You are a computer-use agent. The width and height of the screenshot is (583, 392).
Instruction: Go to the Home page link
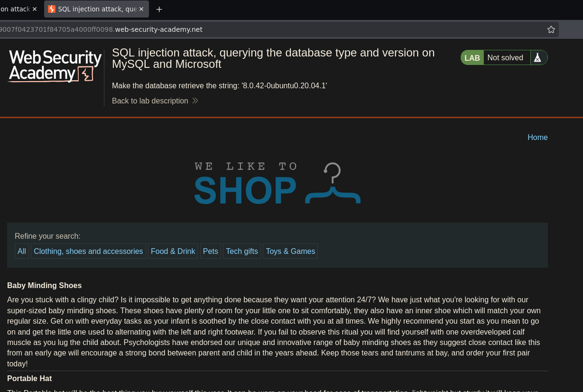pyautogui.click(x=537, y=137)
